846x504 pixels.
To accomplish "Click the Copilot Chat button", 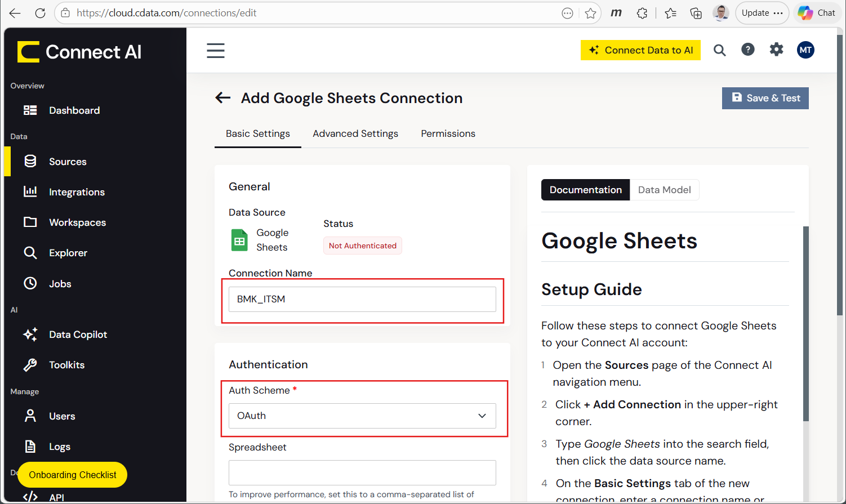I will click(x=817, y=12).
